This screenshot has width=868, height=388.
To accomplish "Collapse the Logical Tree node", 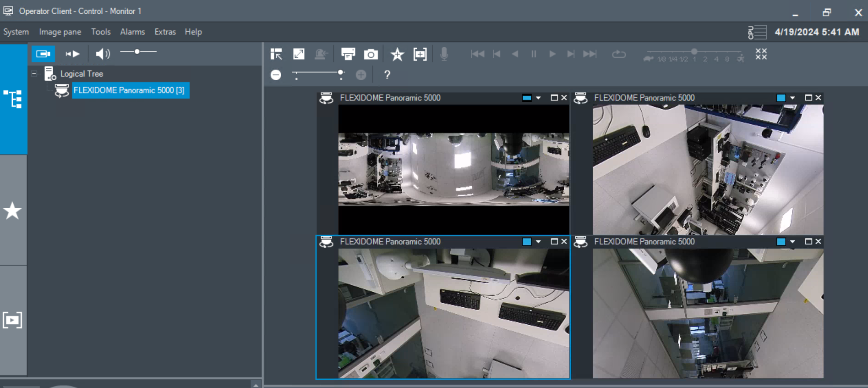I will [34, 73].
